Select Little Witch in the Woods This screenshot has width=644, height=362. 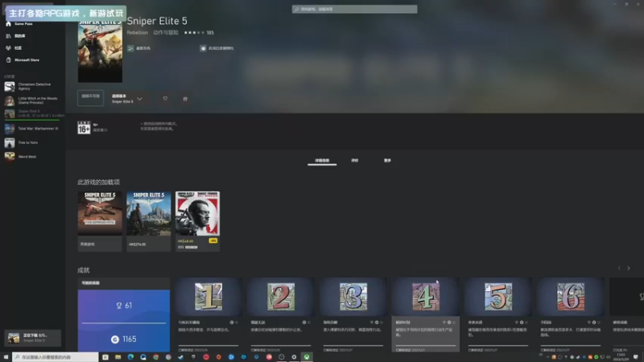point(33,101)
